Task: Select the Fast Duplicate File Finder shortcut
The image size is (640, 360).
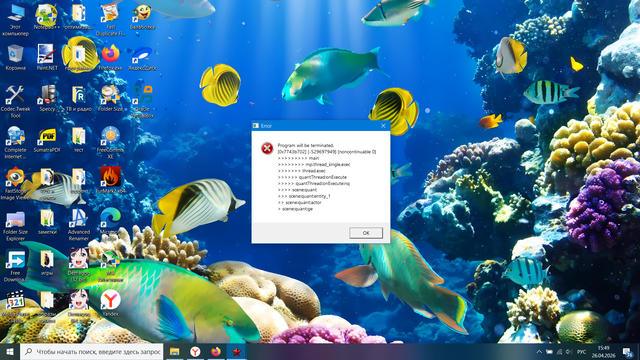Action: 110,20
